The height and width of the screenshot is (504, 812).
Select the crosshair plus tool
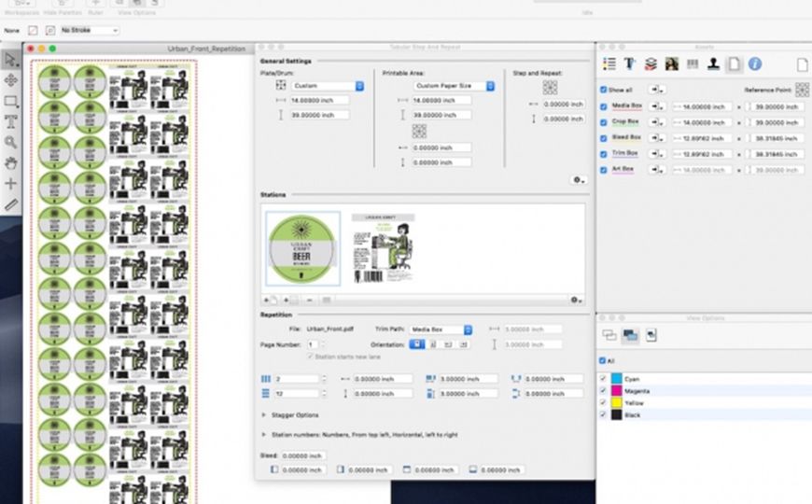tap(10, 183)
